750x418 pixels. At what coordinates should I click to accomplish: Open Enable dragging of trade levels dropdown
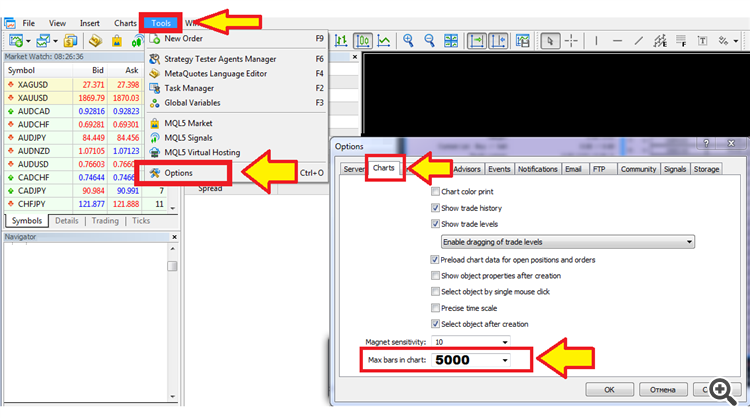[568, 242]
